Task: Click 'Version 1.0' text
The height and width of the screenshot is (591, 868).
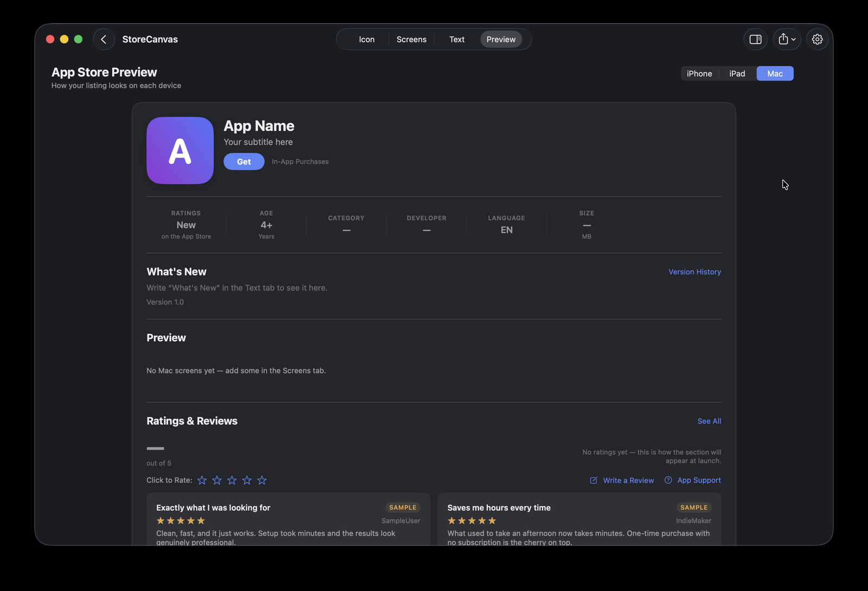Action: pos(165,302)
